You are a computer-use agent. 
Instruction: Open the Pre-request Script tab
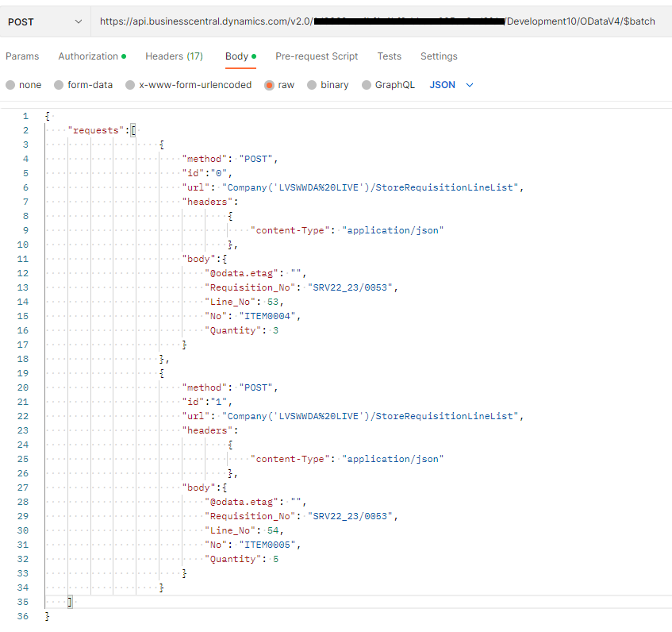317,56
